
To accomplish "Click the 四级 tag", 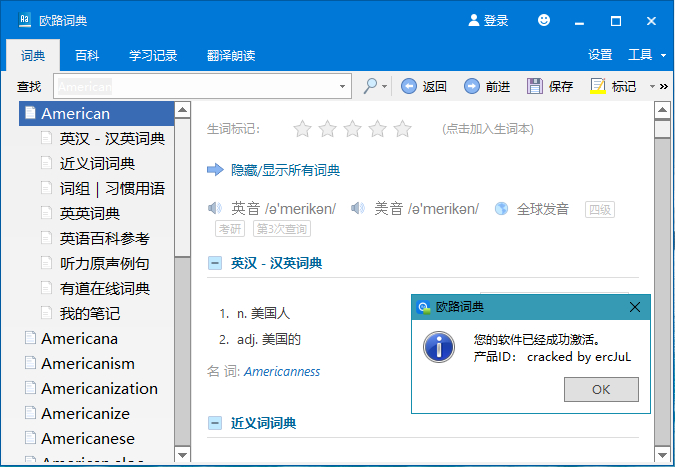I will (x=600, y=210).
